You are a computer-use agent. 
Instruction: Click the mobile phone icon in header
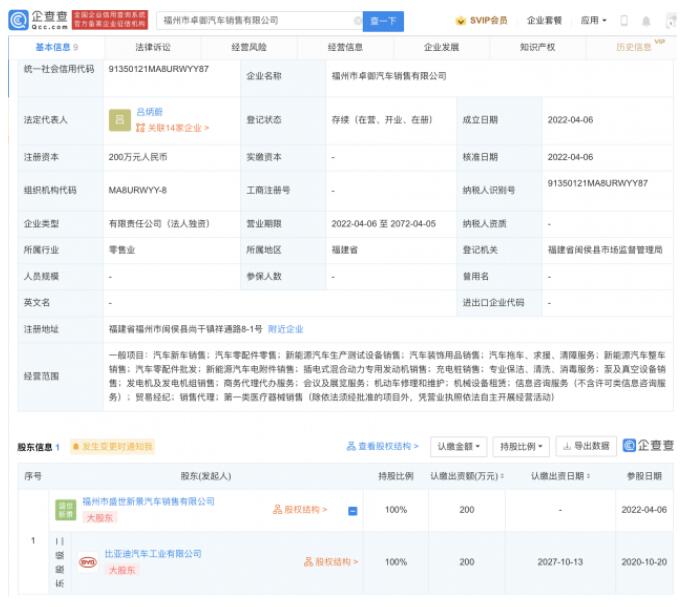point(624,20)
